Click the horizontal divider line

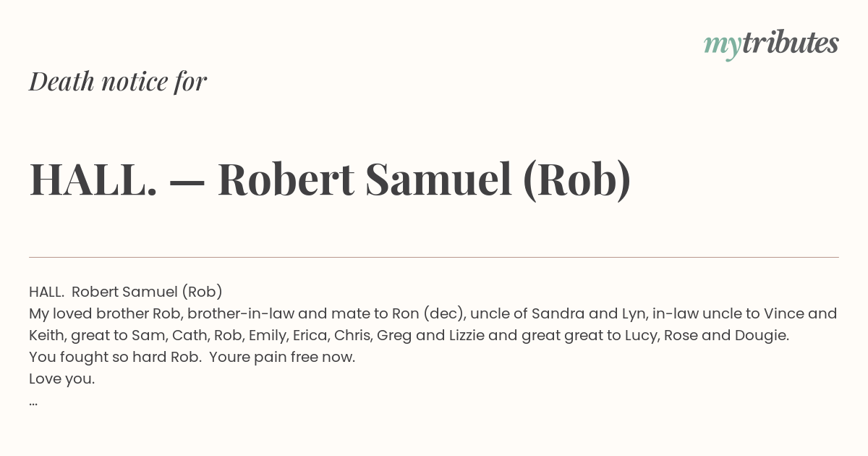[434, 257]
